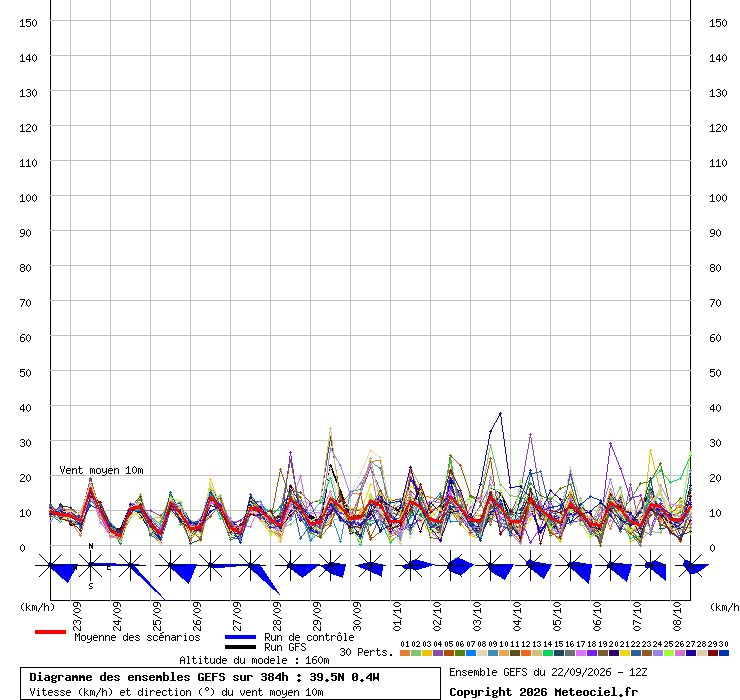This screenshot has height=700, width=740.
Task: Click the 05/10 date label
Action: (557, 616)
